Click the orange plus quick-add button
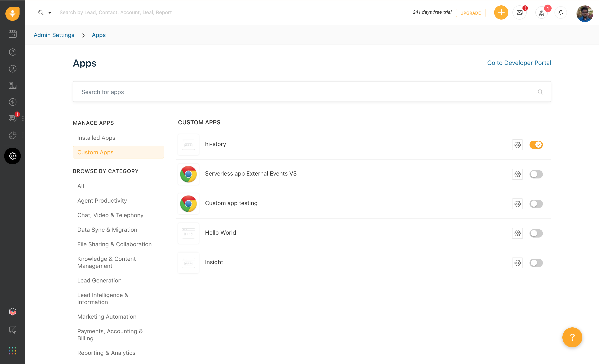This screenshot has width=599, height=364. click(501, 13)
